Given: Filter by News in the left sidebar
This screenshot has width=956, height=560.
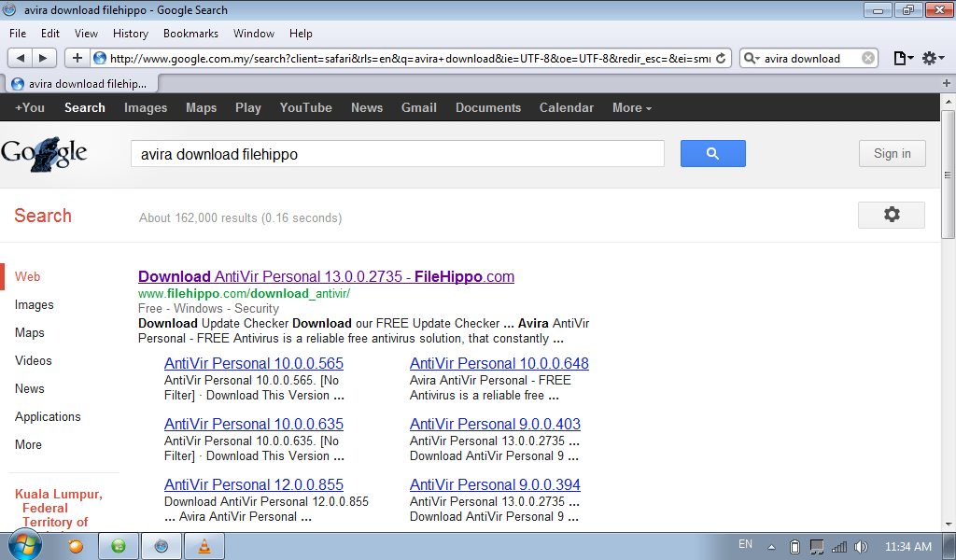Looking at the screenshot, I should click(x=29, y=389).
